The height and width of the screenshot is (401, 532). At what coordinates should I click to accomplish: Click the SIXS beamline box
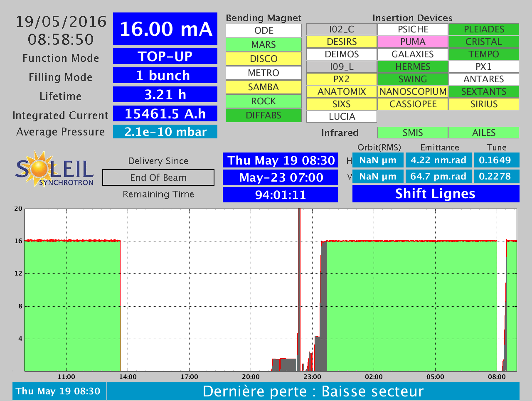(342, 104)
